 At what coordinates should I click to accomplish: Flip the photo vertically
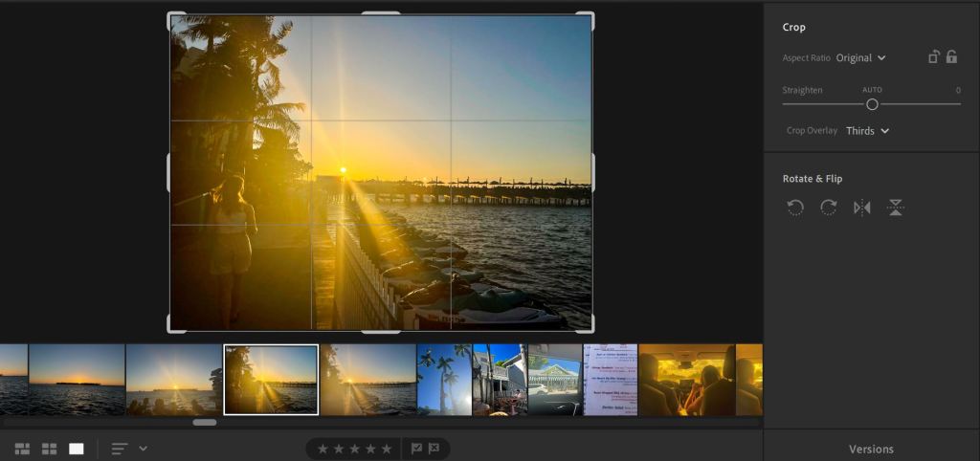[x=895, y=208]
